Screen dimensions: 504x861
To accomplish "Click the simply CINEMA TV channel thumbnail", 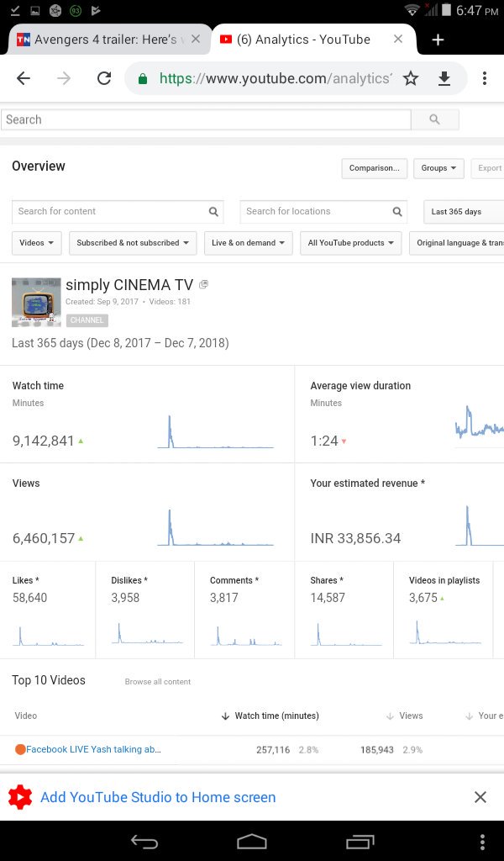I will point(36,303).
